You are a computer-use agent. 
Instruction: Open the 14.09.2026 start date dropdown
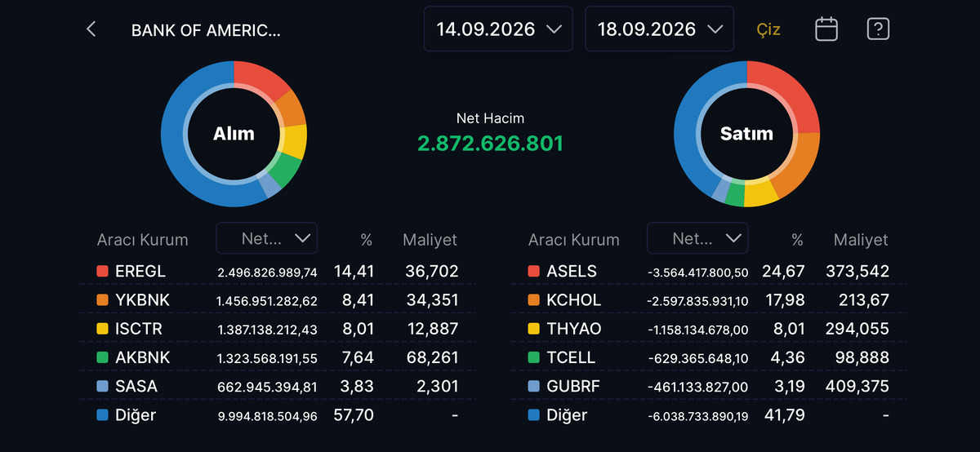[499, 29]
